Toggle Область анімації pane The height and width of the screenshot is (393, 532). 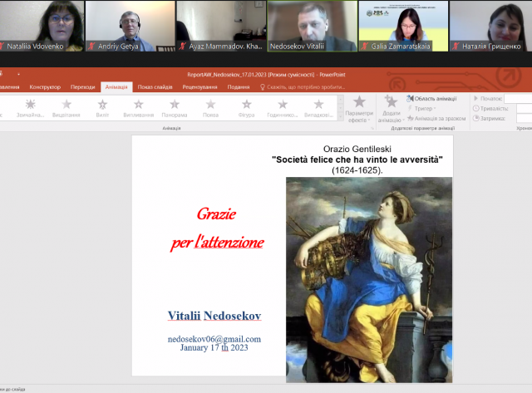(432, 99)
